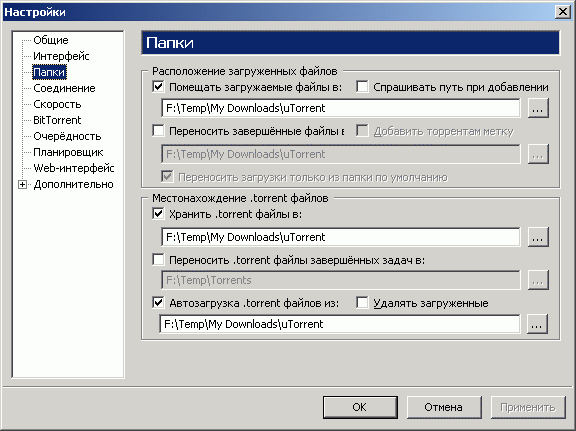Click the OK button
Image resolution: width=576 pixels, height=431 pixels.
pos(360,407)
